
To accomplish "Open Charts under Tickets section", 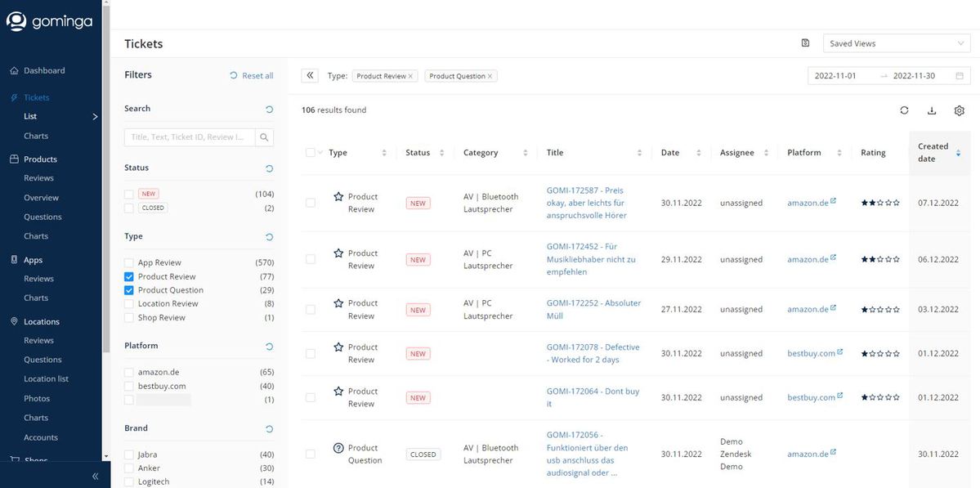I will tap(36, 136).
